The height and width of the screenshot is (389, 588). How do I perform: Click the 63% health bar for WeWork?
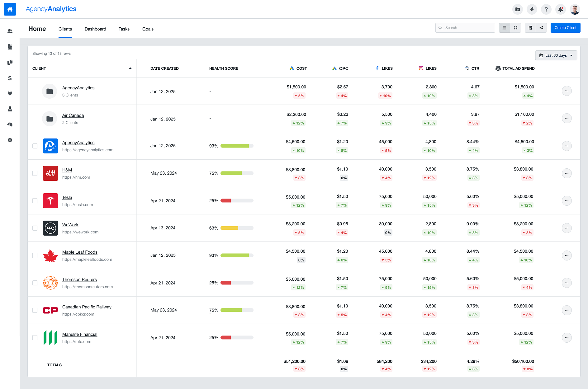tap(237, 228)
